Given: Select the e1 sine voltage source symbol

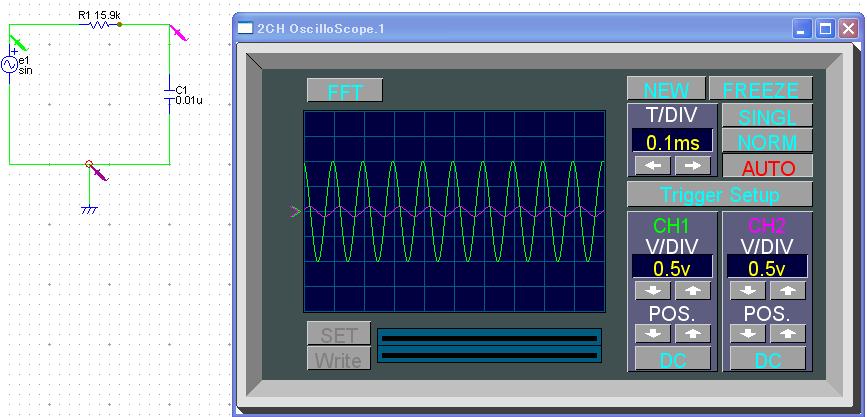Looking at the screenshot, I should [x=9, y=65].
